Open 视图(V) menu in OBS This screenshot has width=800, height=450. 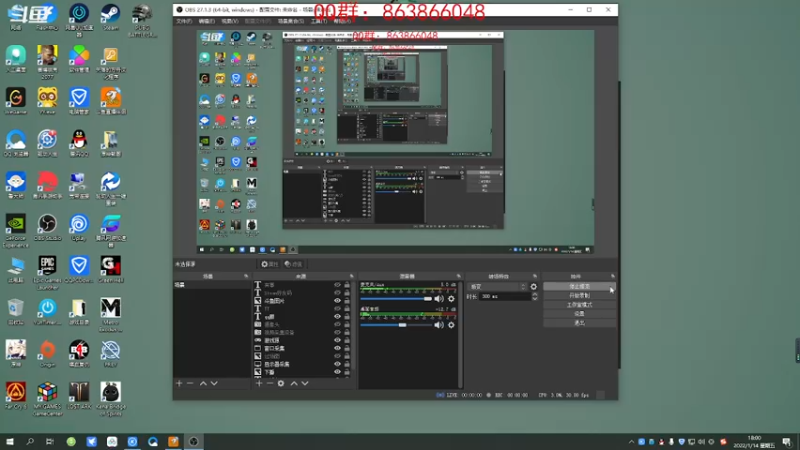click(230, 21)
